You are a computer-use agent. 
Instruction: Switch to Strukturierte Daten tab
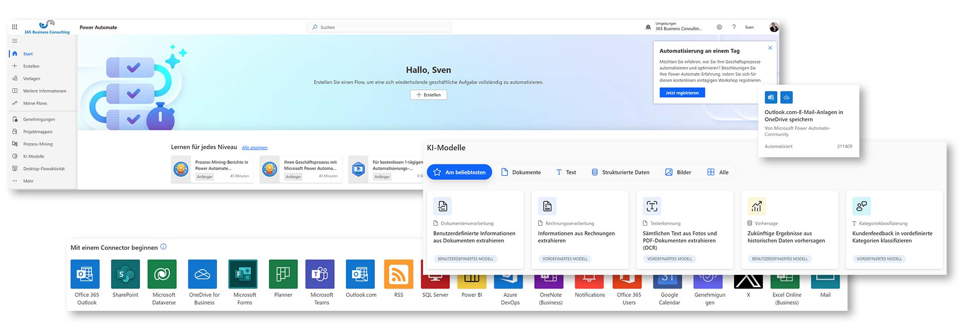(621, 172)
